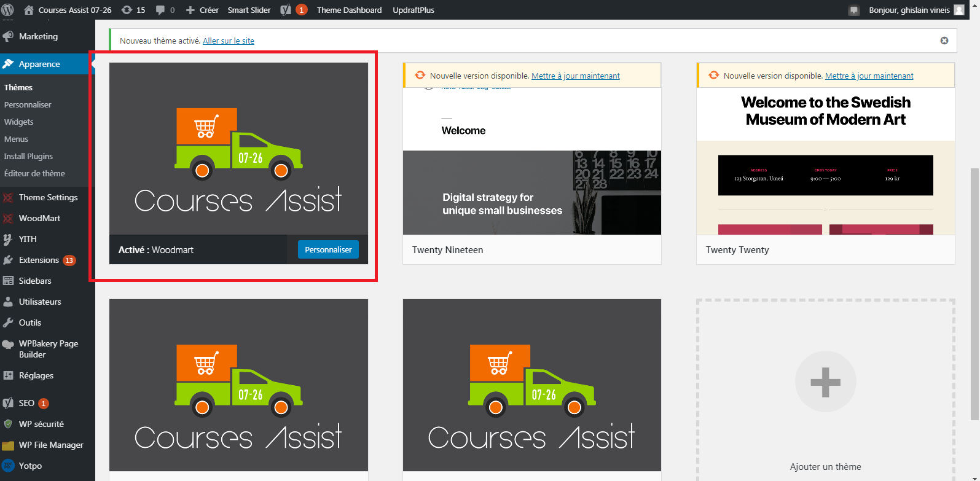Select Thèmes in the Apparence submenu
This screenshot has height=481, width=980.
click(x=18, y=87)
